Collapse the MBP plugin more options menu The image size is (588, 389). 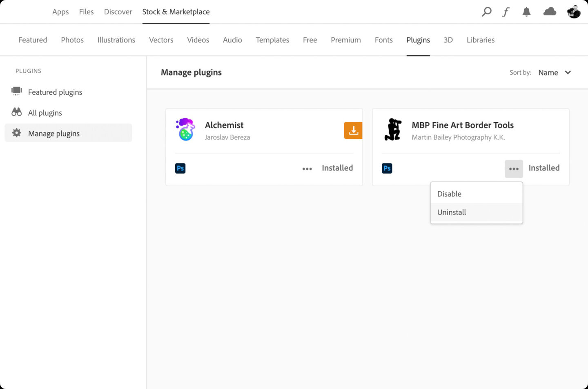pos(514,169)
